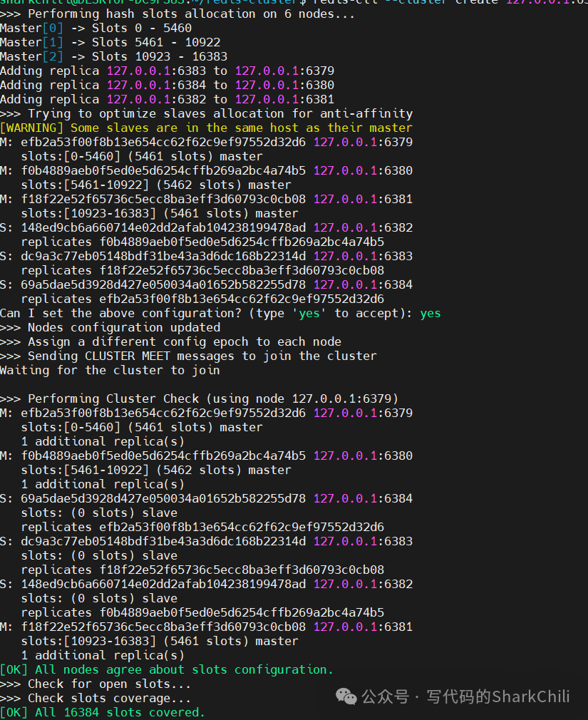Click 'Adding replica 127.0.0.1:6383 to 127.0.0.1:6379'
The height and width of the screenshot is (720, 588).
167,71
